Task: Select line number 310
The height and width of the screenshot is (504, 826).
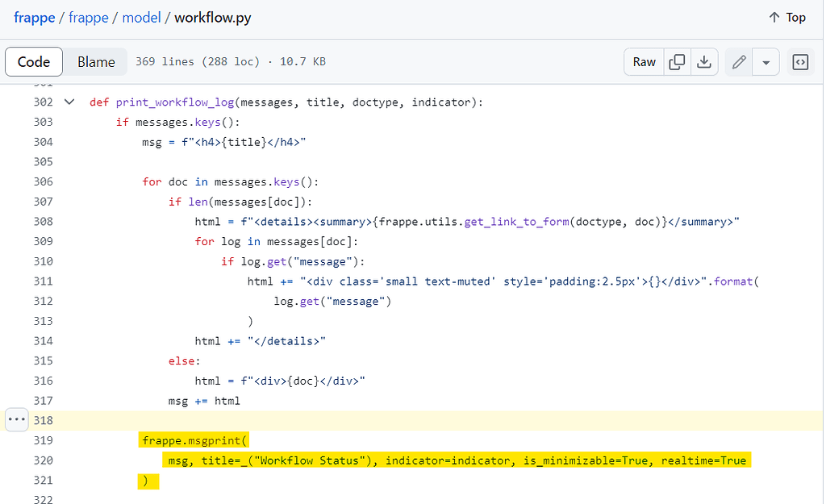Action: (x=44, y=261)
